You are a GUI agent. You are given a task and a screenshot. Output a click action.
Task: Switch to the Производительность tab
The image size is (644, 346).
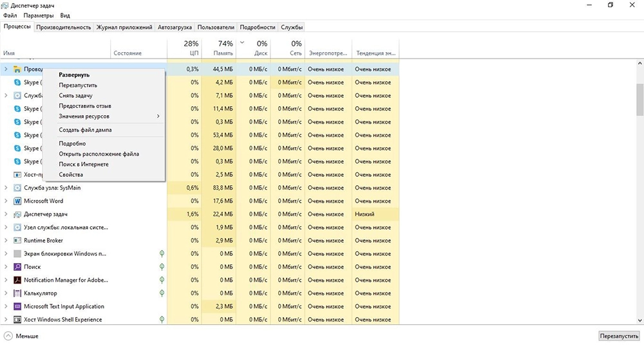(64, 28)
